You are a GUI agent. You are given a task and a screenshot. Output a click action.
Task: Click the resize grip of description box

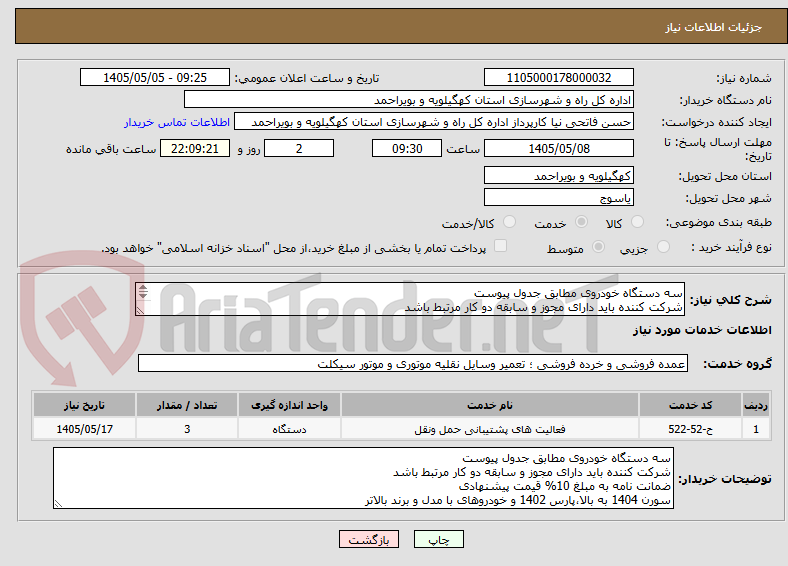point(140,311)
